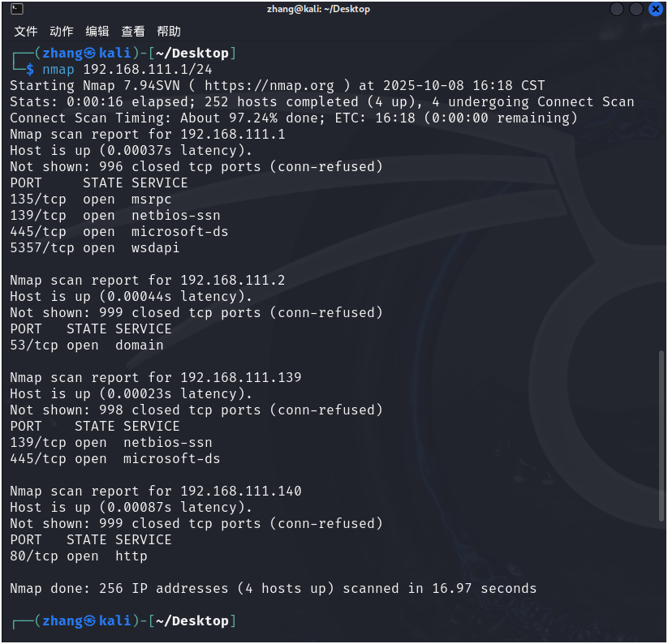Viewport: 668px width, 644px height.
Task: Click the maximize window button
Action: click(636, 9)
